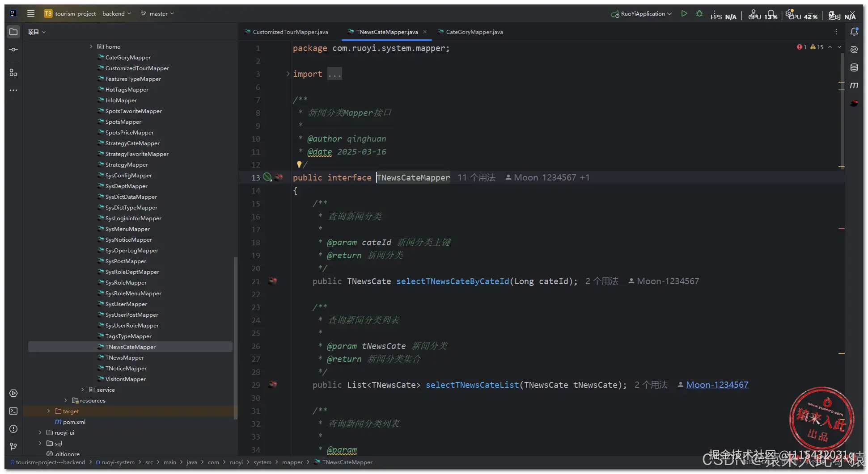Click the Moon-1234567 author link on line 29

tap(717, 385)
